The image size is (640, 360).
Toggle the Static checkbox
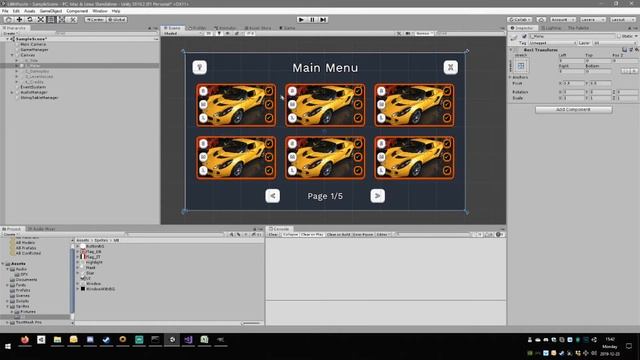619,36
